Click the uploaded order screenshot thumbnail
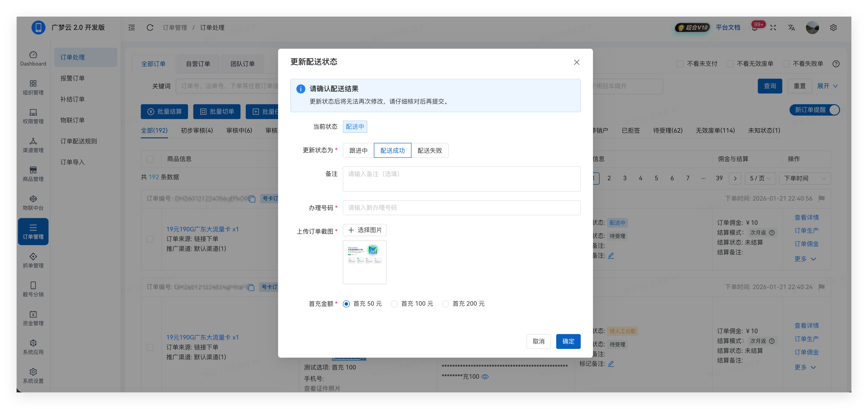The image size is (868, 409). point(364,262)
